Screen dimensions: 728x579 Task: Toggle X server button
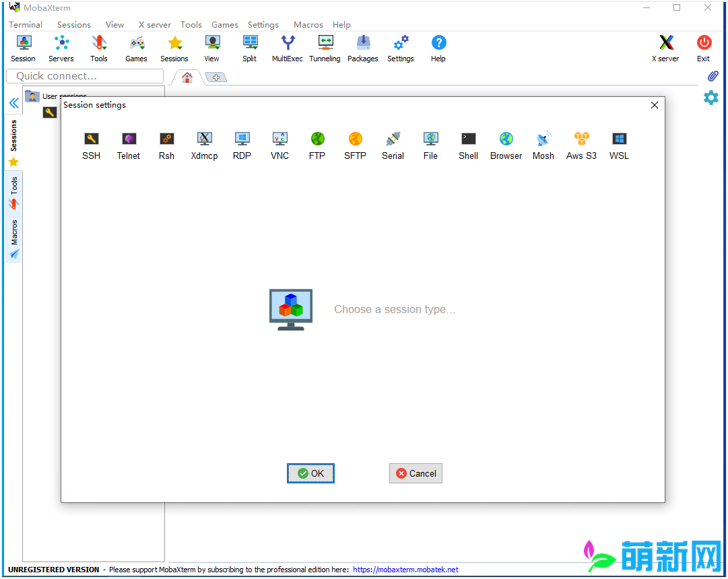[666, 48]
